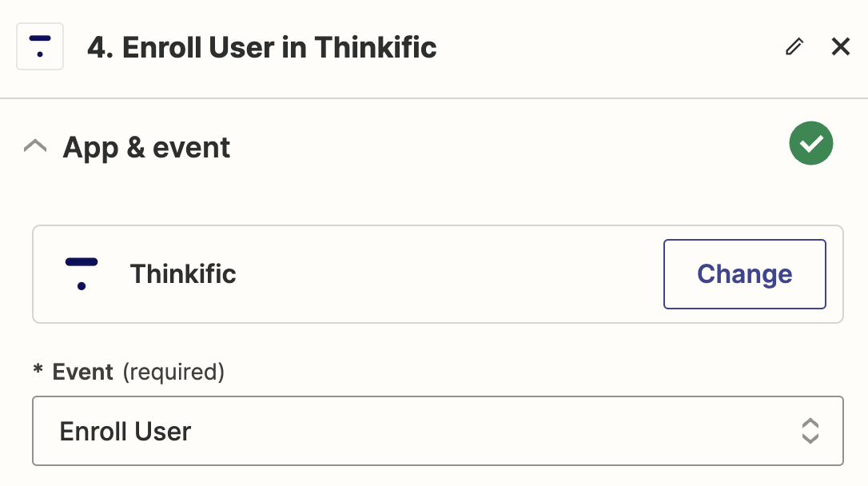The height and width of the screenshot is (486, 868).
Task: Click the Change button for Thinkific
Action: (744, 273)
